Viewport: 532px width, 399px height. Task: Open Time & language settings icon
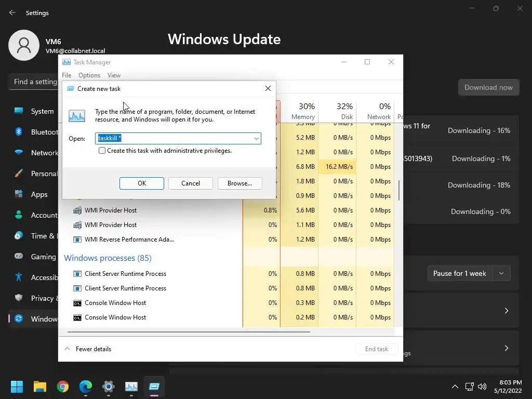[x=19, y=235]
